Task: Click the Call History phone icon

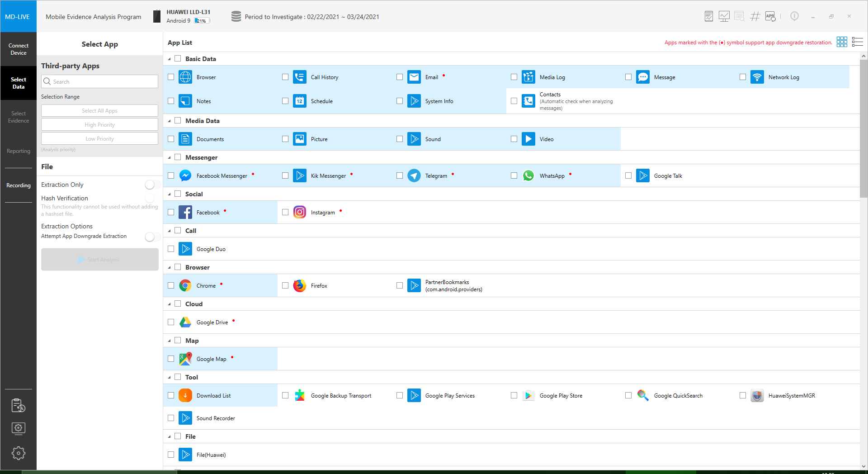Action: click(x=300, y=77)
